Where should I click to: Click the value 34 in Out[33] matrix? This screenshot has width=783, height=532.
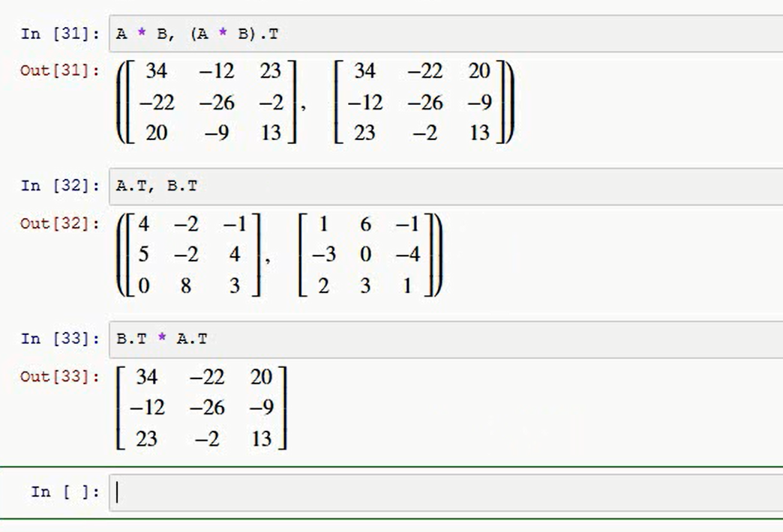147,377
